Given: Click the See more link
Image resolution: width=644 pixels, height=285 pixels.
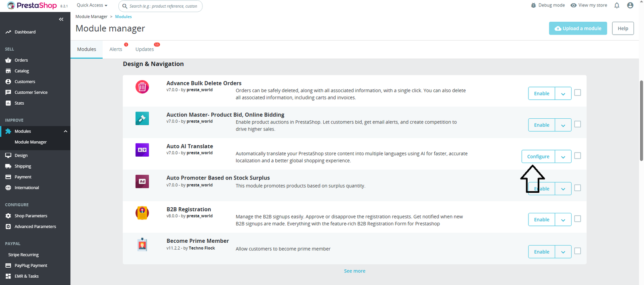Looking at the screenshot, I should [355, 271].
